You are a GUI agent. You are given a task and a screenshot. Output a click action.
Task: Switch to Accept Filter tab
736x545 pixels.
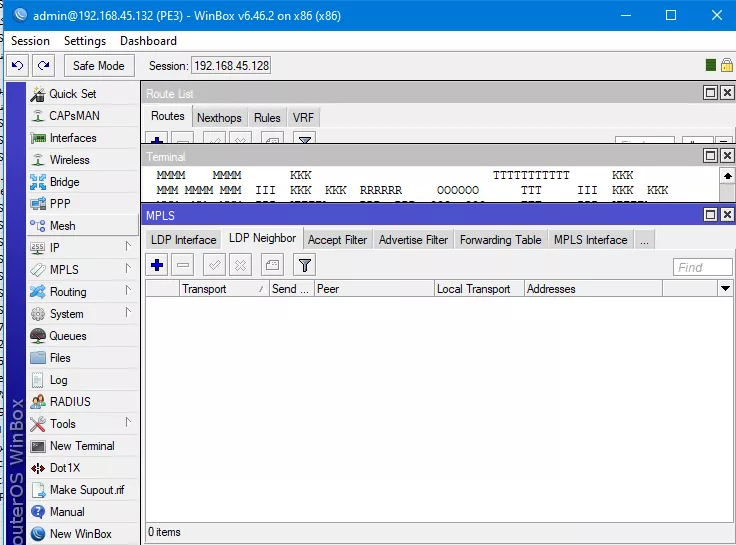click(337, 240)
